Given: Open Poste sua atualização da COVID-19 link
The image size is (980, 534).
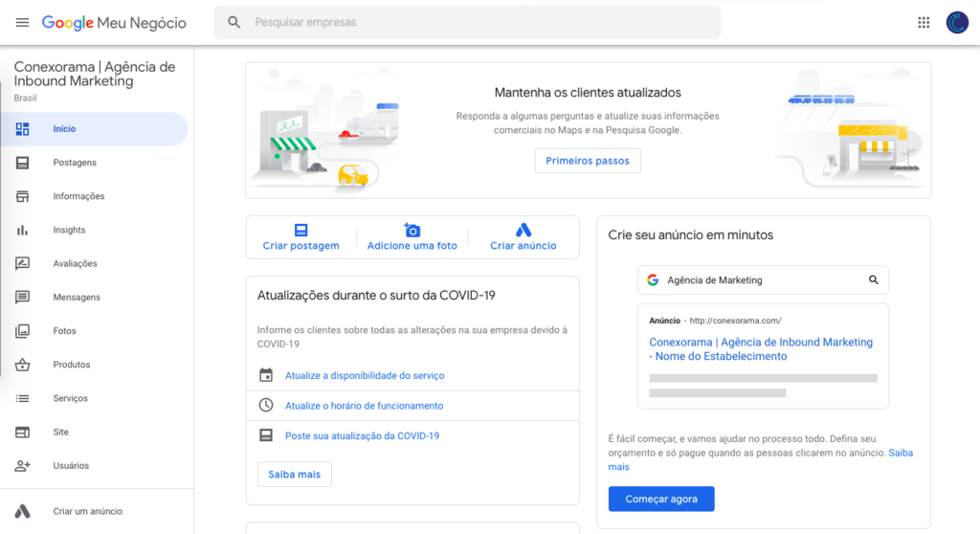Looking at the screenshot, I should (x=362, y=435).
